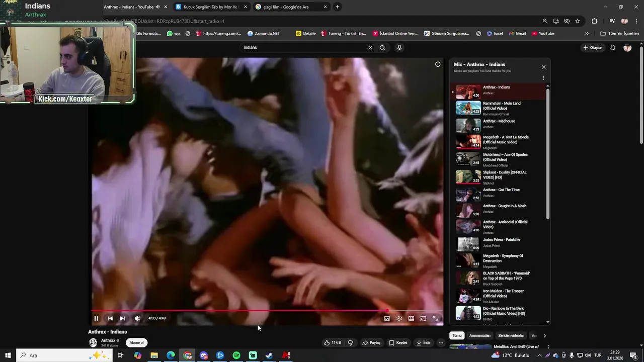Open Steam from the taskbar
Screen dimensions: 644x362
tap(270, 355)
